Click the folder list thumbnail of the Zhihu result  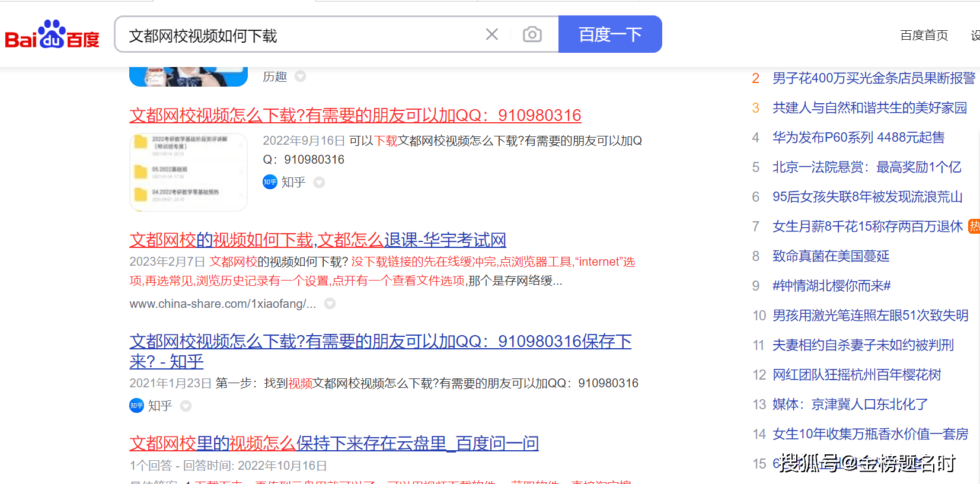click(x=189, y=172)
